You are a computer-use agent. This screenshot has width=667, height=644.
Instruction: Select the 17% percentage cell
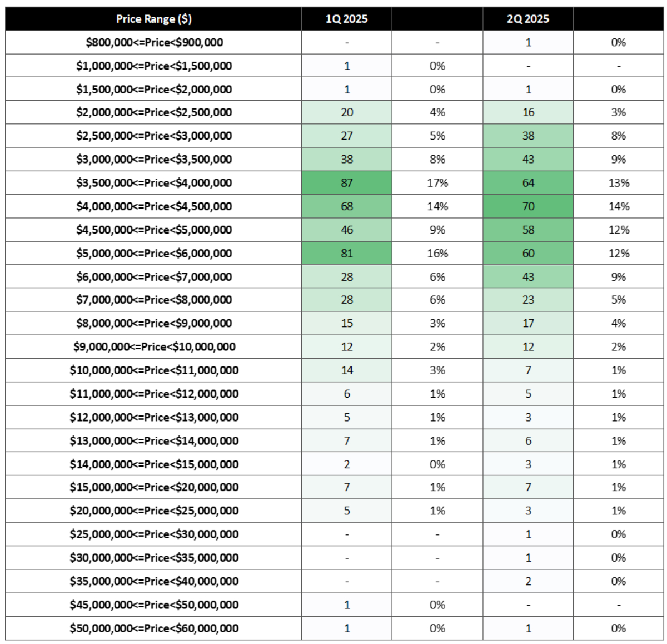click(437, 183)
